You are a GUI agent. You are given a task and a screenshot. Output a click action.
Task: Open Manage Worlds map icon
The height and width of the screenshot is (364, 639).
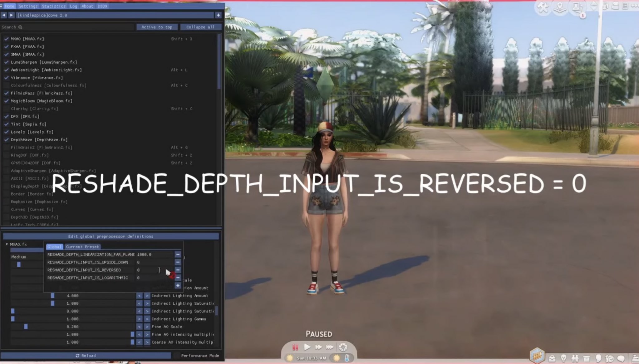tap(560, 7)
